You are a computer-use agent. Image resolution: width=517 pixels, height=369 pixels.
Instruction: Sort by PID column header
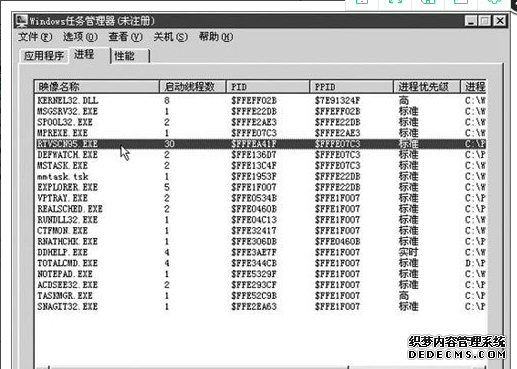click(268, 87)
